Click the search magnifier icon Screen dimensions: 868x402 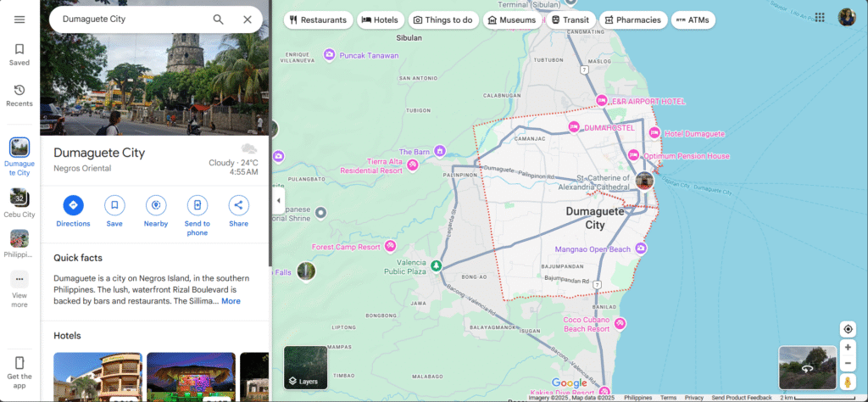point(219,20)
